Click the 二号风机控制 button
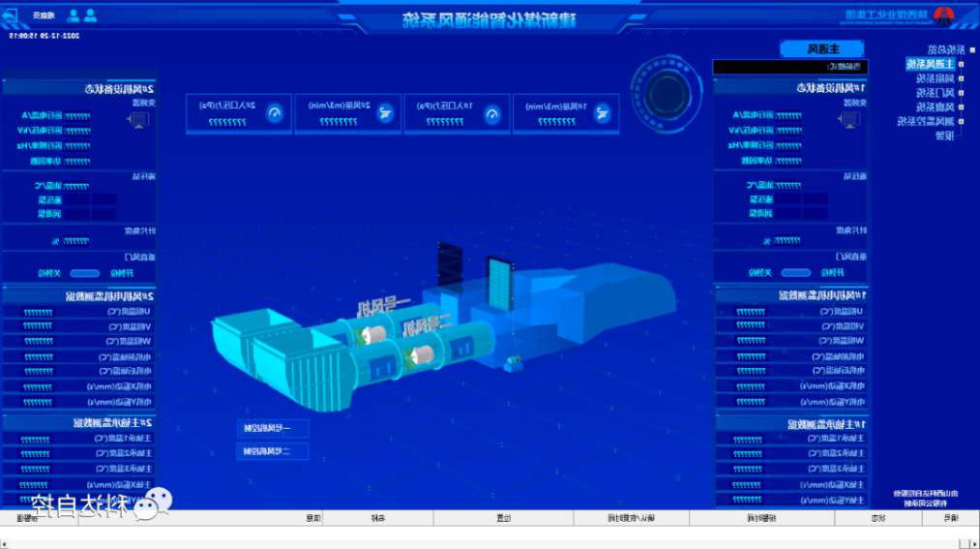 (x=272, y=451)
